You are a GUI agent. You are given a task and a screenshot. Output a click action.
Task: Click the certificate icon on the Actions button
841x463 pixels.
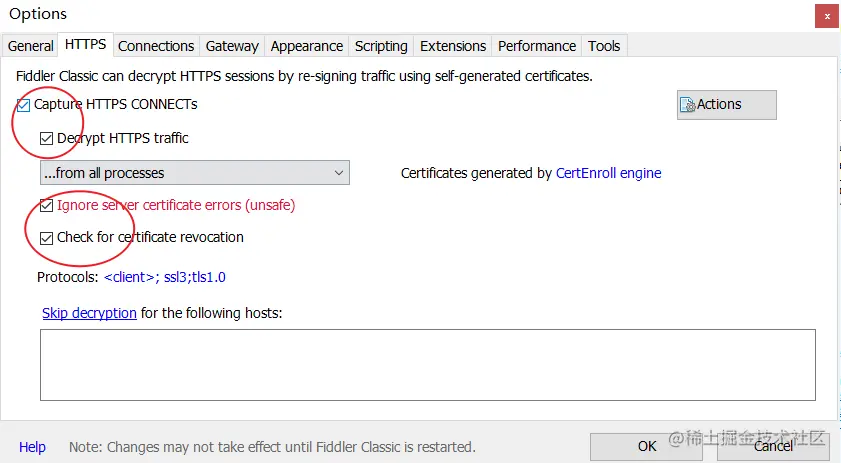coord(688,105)
